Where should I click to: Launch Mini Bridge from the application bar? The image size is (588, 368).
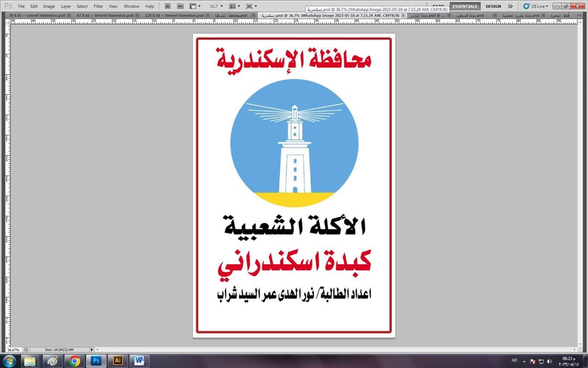180,6
